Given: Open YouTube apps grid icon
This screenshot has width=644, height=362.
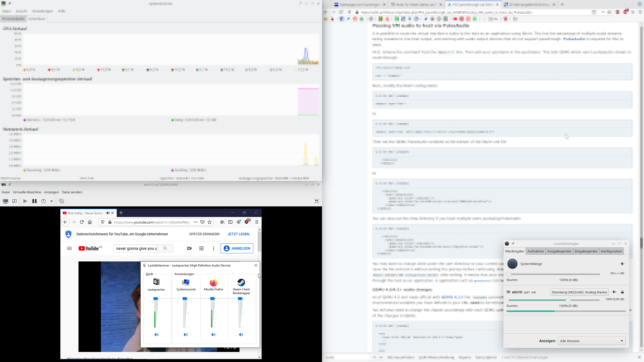Looking at the screenshot, I should click(x=202, y=248).
